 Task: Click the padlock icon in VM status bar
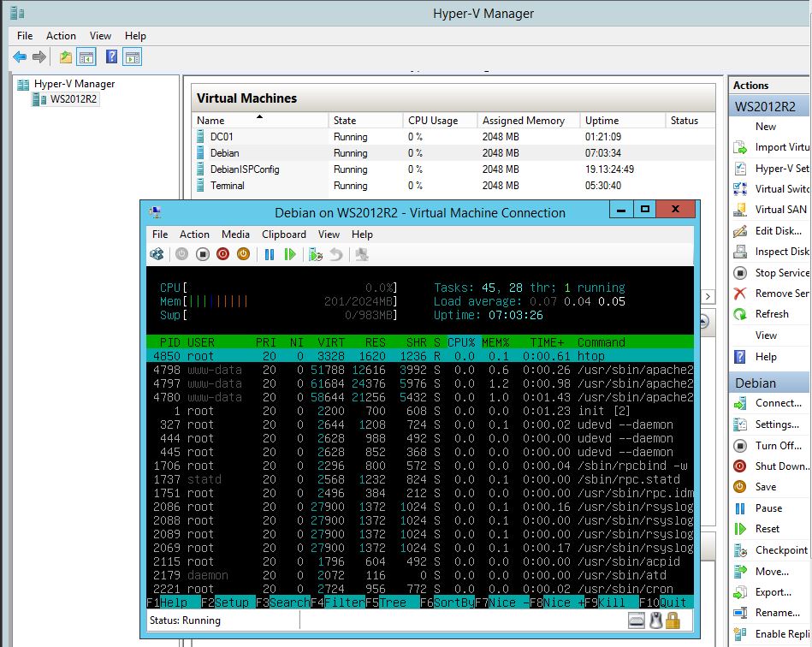673,620
